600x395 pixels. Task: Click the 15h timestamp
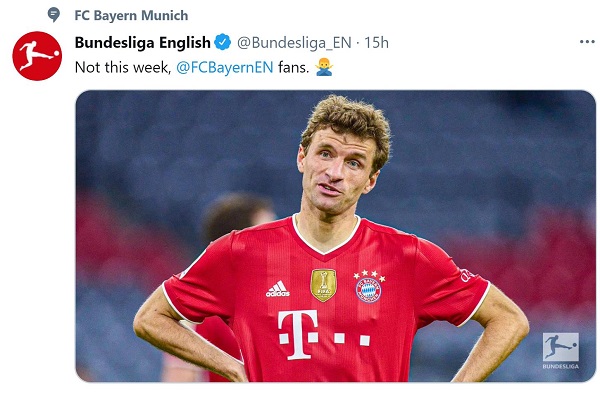(376, 42)
